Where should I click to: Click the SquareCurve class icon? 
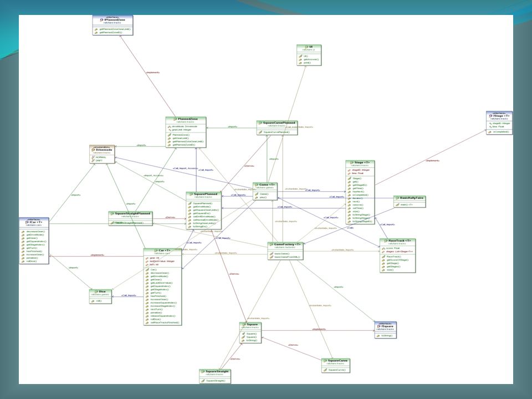coord(325,361)
